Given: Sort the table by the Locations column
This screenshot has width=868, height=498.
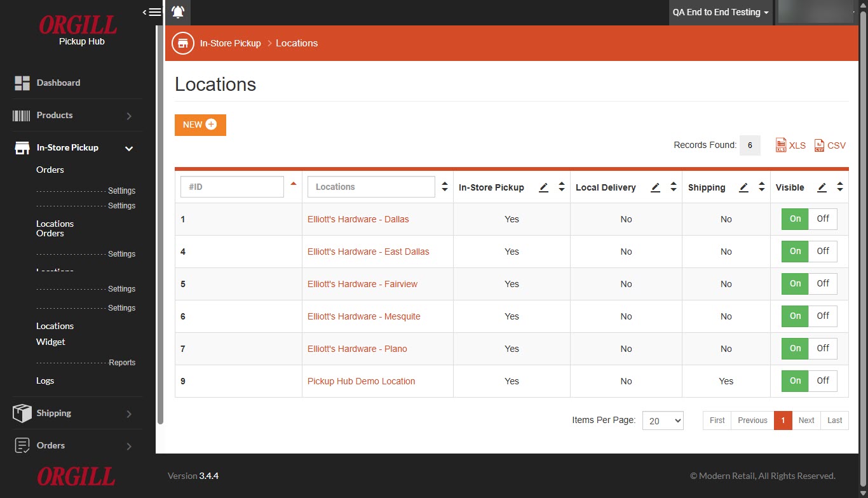Looking at the screenshot, I should point(445,187).
